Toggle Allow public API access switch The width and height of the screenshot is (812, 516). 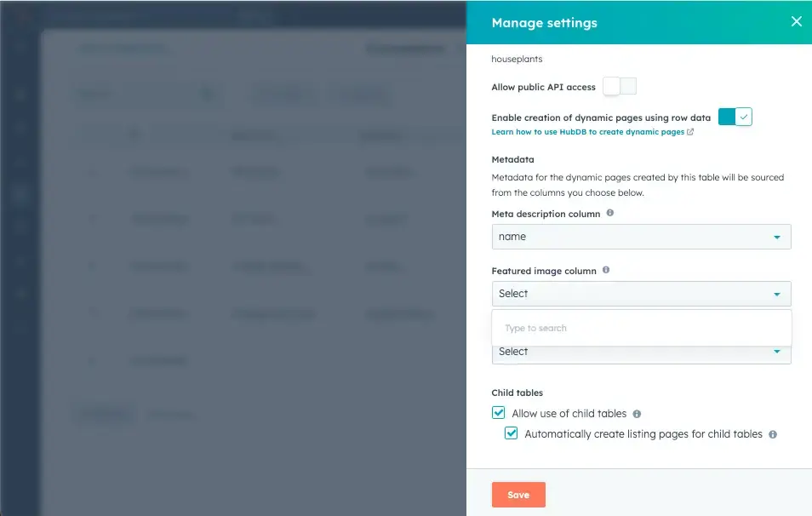click(x=620, y=87)
